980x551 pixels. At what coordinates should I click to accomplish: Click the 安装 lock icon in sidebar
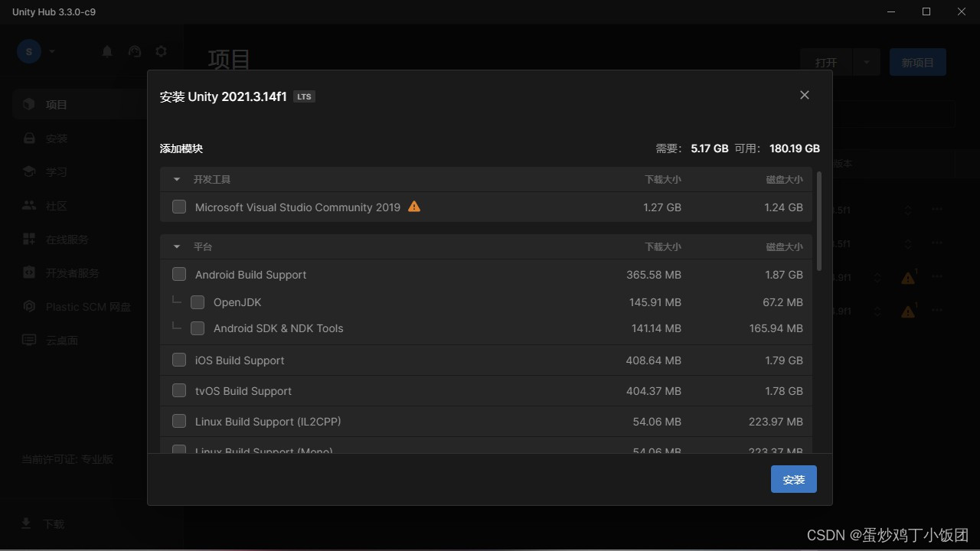(x=29, y=139)
